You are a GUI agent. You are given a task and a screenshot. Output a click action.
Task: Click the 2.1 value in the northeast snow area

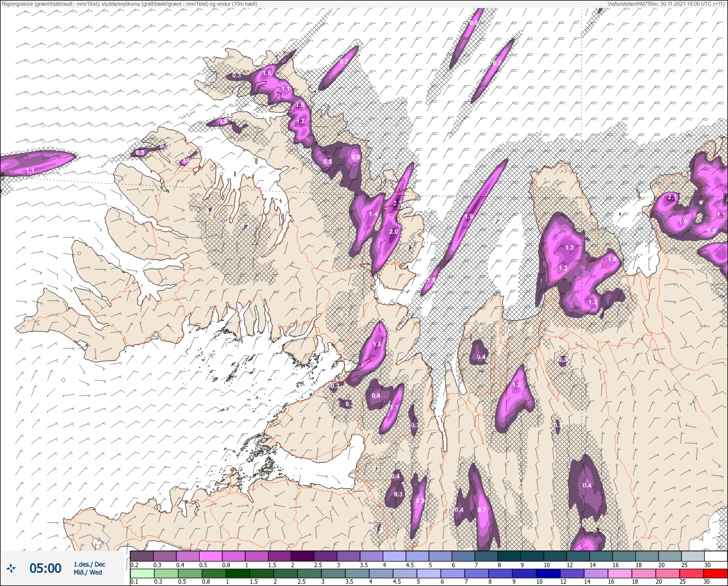click(x=672, y=197)
